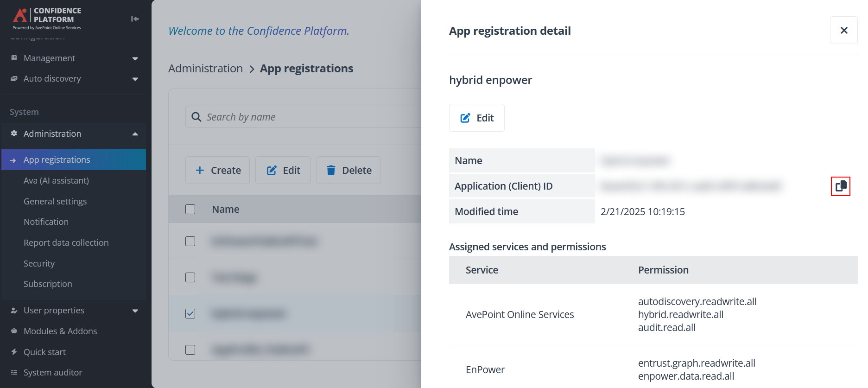
Task: Click the Service column header
Action: [x=482, y=270]
